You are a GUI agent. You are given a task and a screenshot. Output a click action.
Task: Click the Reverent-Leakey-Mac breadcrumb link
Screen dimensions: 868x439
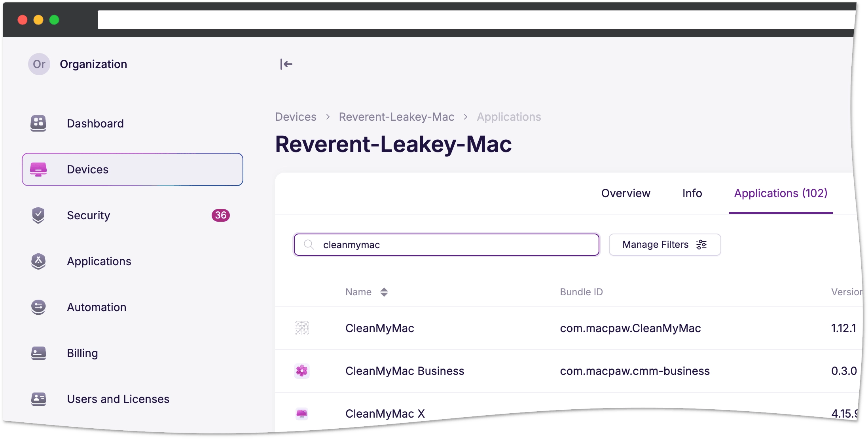click(396, 117)
